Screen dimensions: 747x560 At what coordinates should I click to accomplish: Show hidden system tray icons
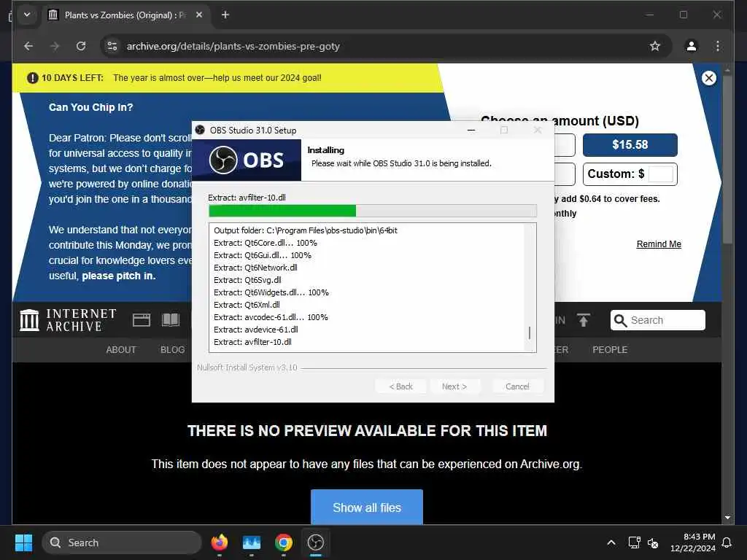[x=611, y=542]
